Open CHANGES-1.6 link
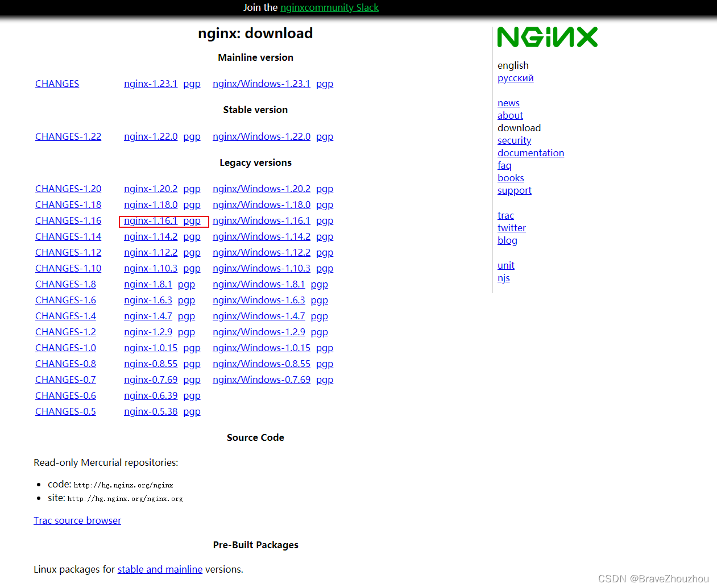The width and height of the screenshot is (717, 588). tap(65, 300)
